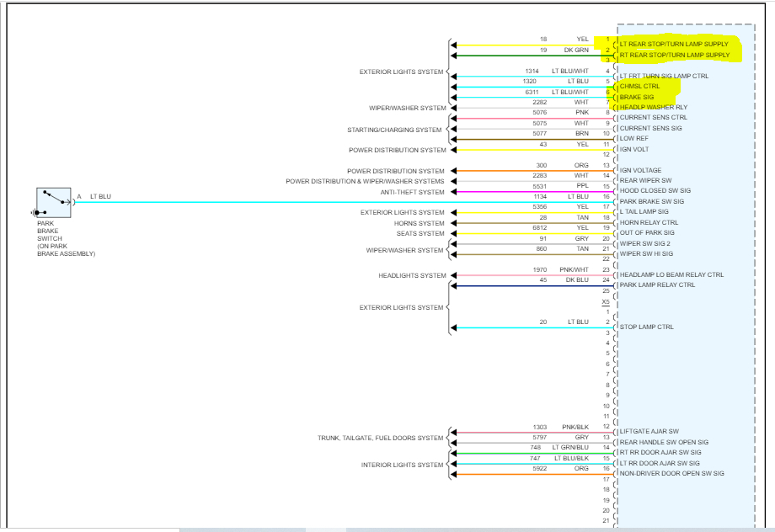The width and height of the screenshot is (775, 532).
Task: Click the arrowhead beside HEADLIGHTS SYSTEM
Action: (453, 275)
